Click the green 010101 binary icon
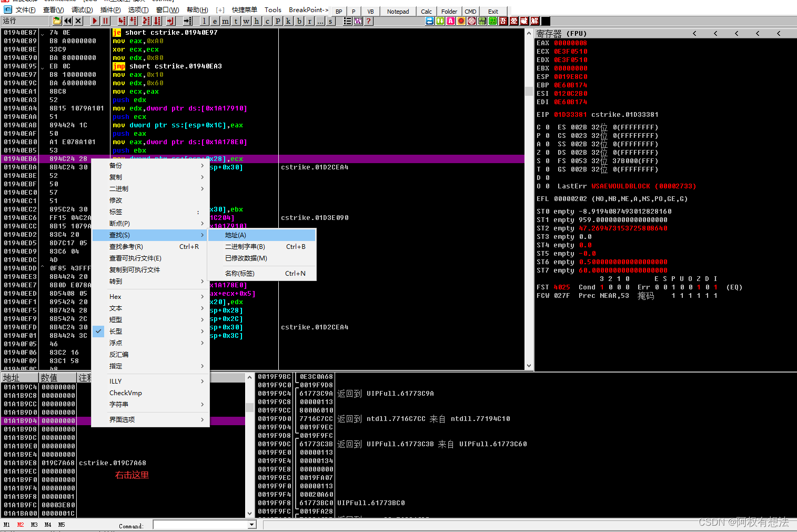This screenshot has height=532, width=797. pyautogui.click(x=482, y=21)
